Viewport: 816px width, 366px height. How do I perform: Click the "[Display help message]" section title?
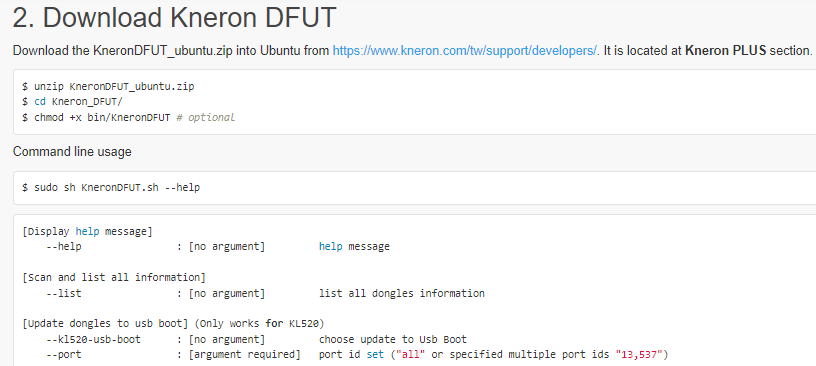87,231
